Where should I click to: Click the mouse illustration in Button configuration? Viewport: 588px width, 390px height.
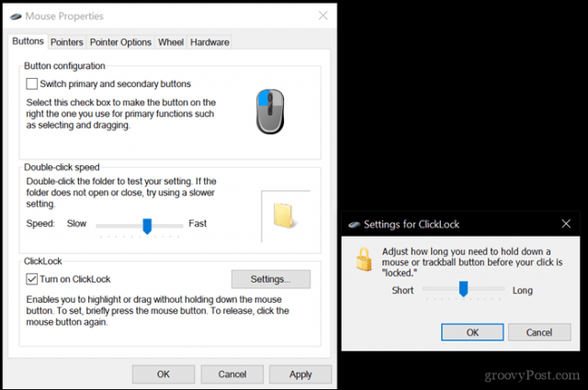click(270, 111)
